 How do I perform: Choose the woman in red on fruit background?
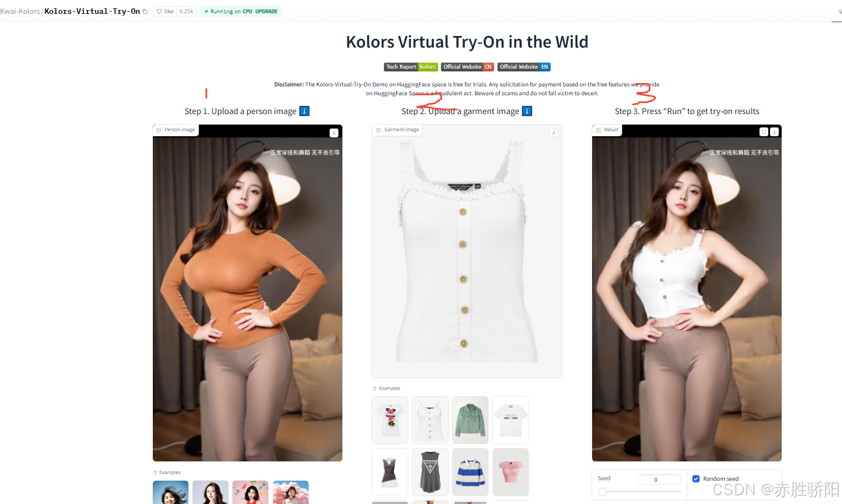(250, 492)
